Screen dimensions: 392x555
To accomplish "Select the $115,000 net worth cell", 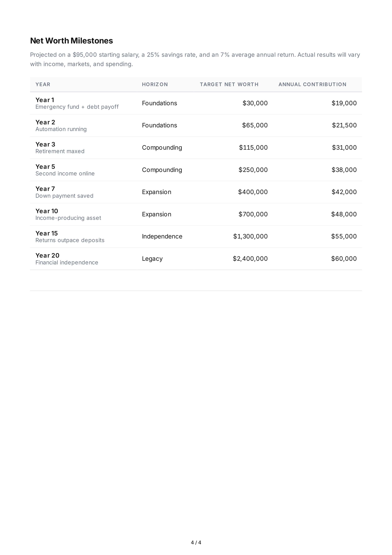I will click(253, 147).
